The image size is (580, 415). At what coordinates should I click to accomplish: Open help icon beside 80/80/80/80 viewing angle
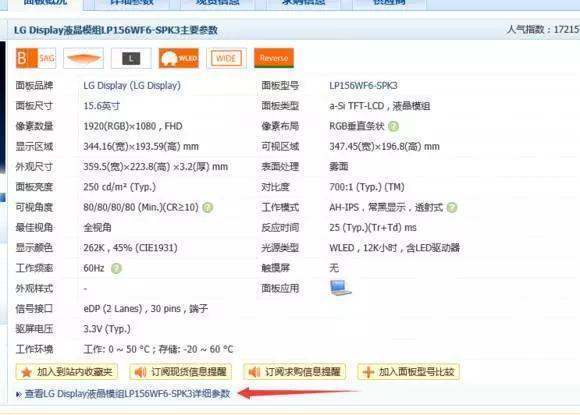pos(208,208)
